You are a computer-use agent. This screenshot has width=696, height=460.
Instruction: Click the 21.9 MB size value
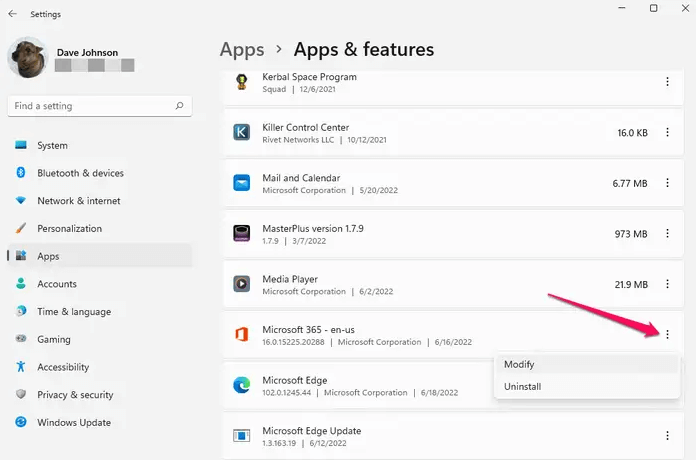631,285
